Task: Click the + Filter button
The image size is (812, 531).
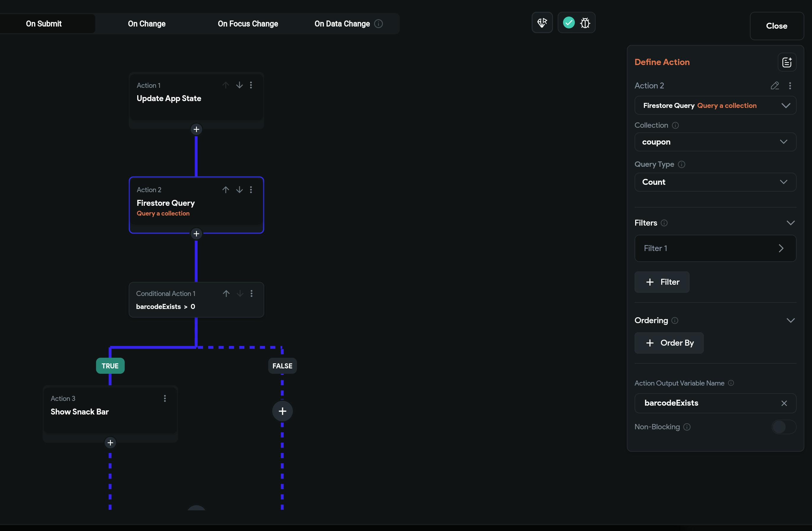Action: (x=661, y=282)
